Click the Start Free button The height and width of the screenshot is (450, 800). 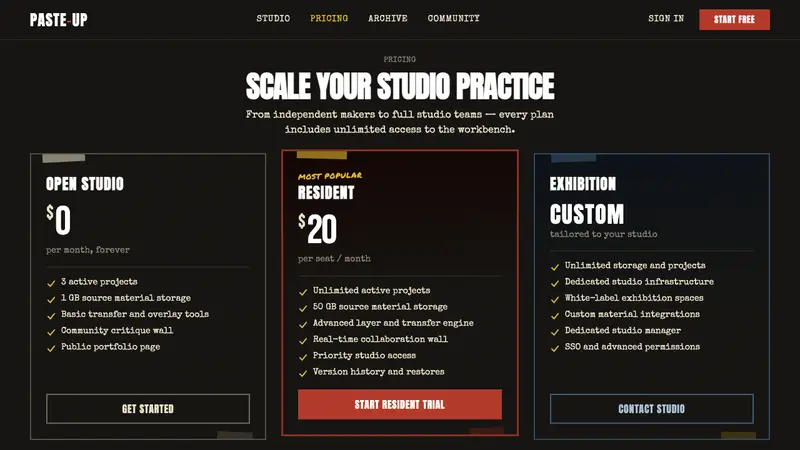(734, 19)
